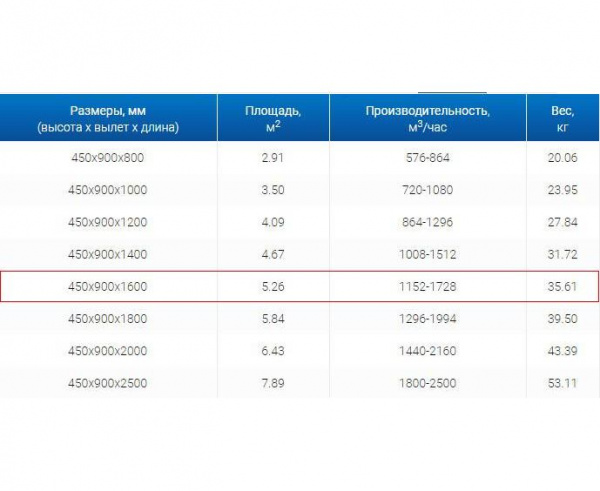Select the cell '450x900x2000'
The image size is (600, 491).
coord(108,351)
